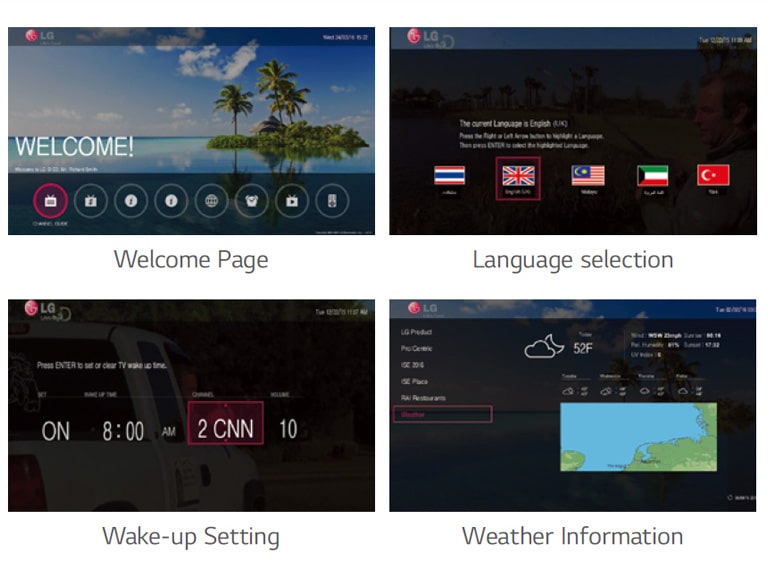Toggle the wake-up ON setting

(55, 431)
